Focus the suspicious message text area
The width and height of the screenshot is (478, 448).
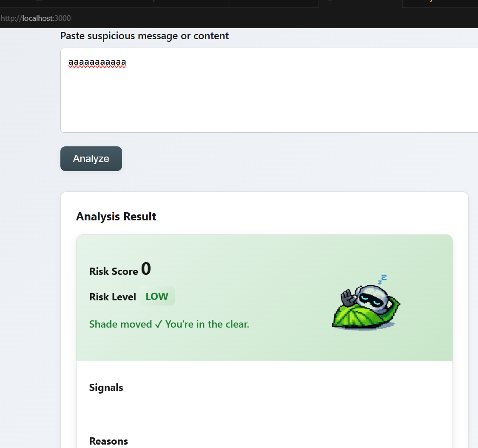pos(269,90)
